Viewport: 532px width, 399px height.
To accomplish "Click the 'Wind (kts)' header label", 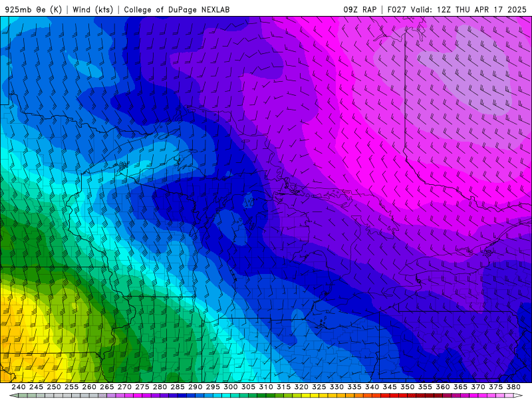I will (x=92, y=9).
